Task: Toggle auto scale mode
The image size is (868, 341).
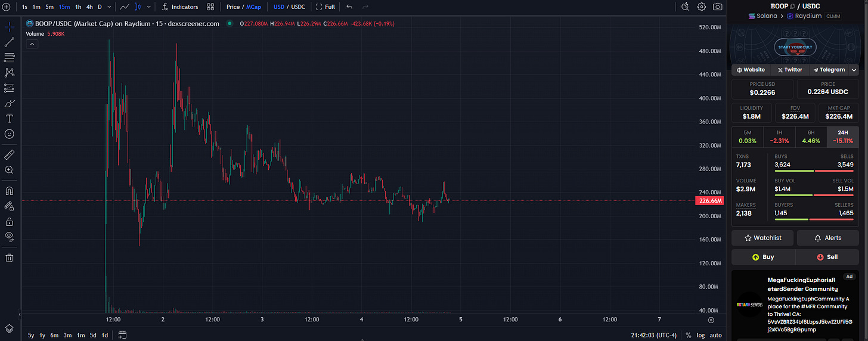Action: pos(715,335)
